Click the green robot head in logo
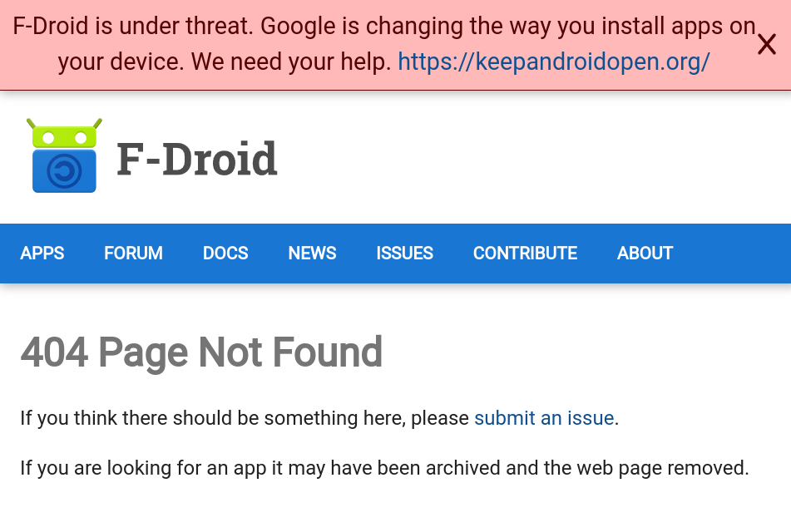The width and height of the screenshot is (791, 532). click(64, 134)
